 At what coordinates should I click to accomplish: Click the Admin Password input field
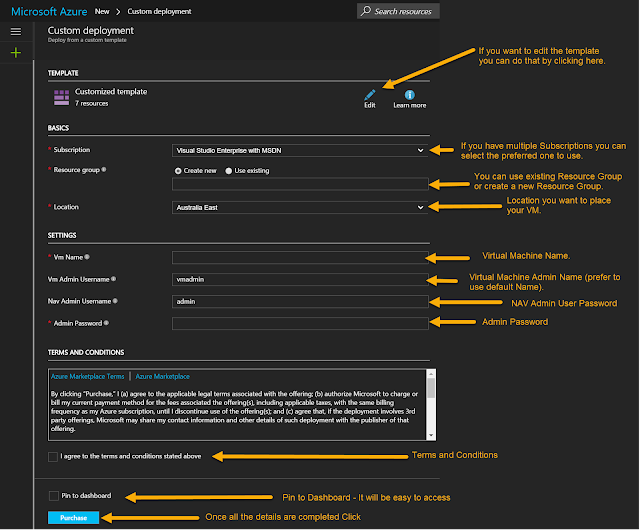[299, 323]
